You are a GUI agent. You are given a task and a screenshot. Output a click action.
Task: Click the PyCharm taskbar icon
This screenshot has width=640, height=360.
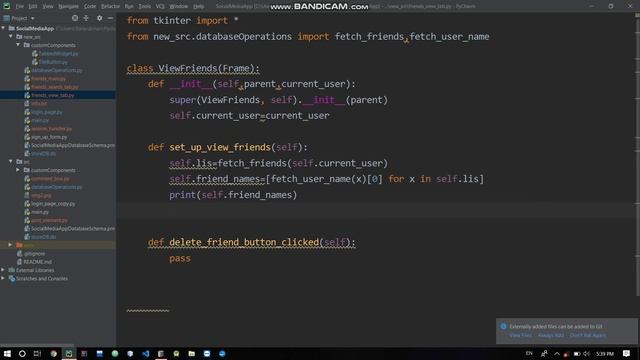pyautogui.click(x=69, y=353)
